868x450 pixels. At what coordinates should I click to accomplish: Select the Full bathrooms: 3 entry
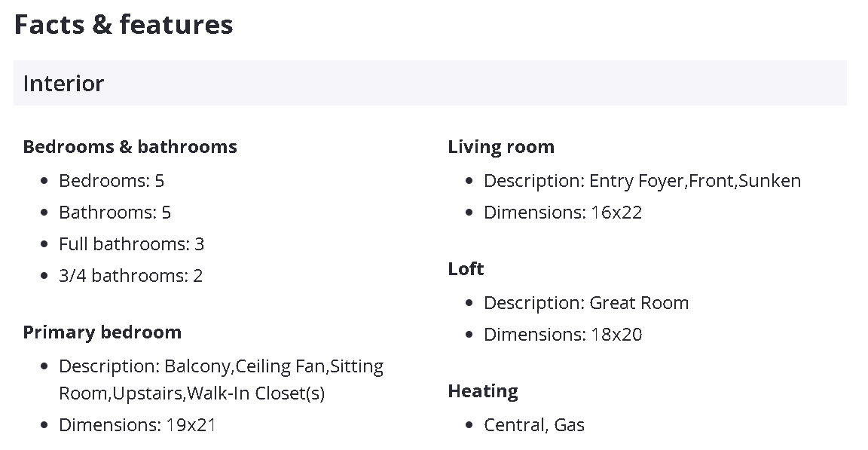point(131,244)
